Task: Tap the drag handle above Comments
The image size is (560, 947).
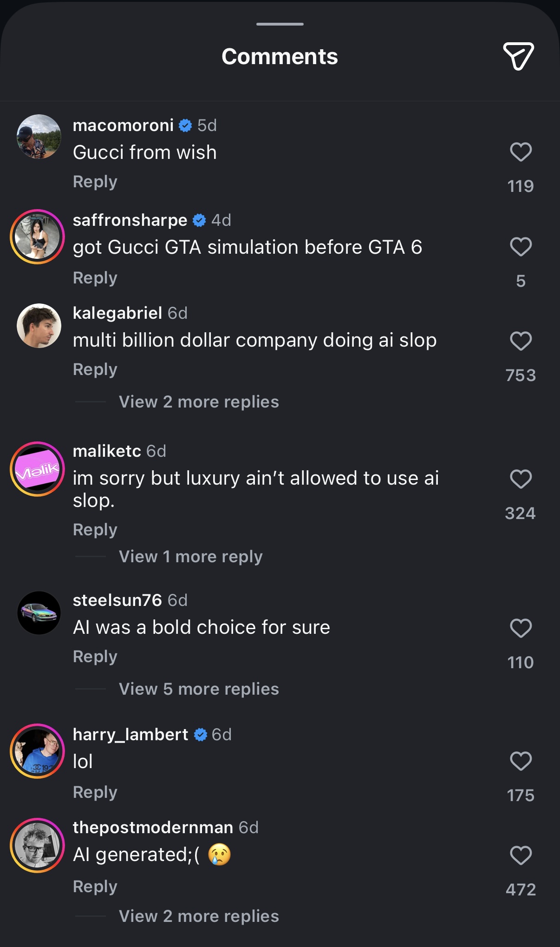Action: click(x=280, y=24)
